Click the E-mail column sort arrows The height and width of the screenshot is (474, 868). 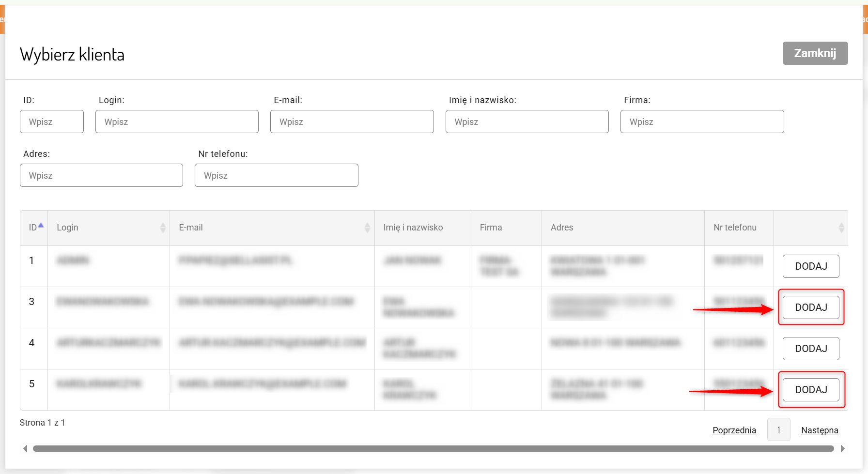click(367, 228)
